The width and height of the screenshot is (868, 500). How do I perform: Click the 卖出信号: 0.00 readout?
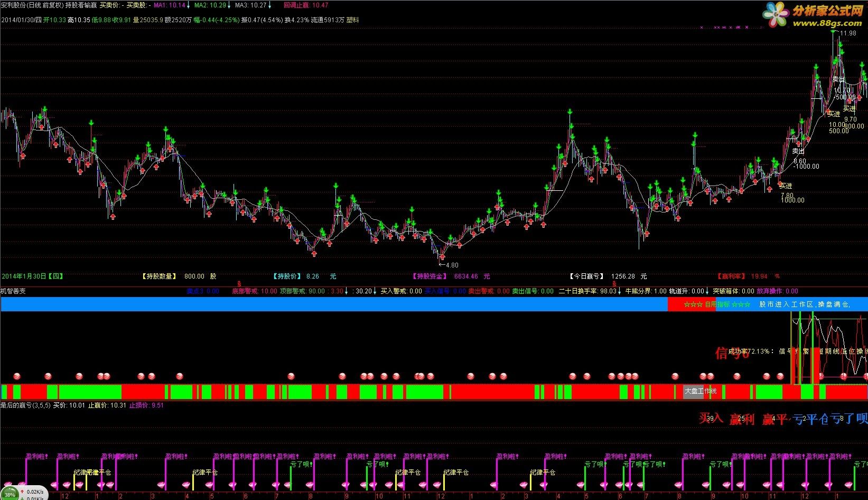tap(533, 291)
